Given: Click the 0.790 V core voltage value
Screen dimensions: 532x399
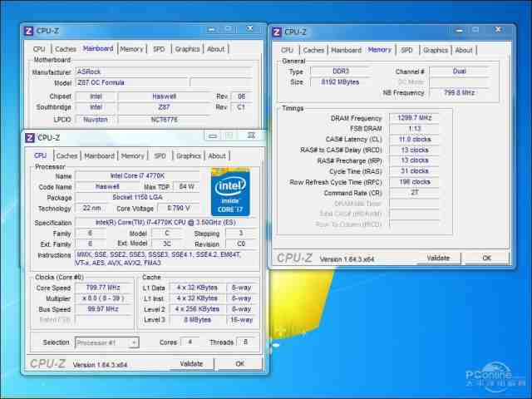Looking at the screenshot, I should pyautogui.click(x=179, y=208).
